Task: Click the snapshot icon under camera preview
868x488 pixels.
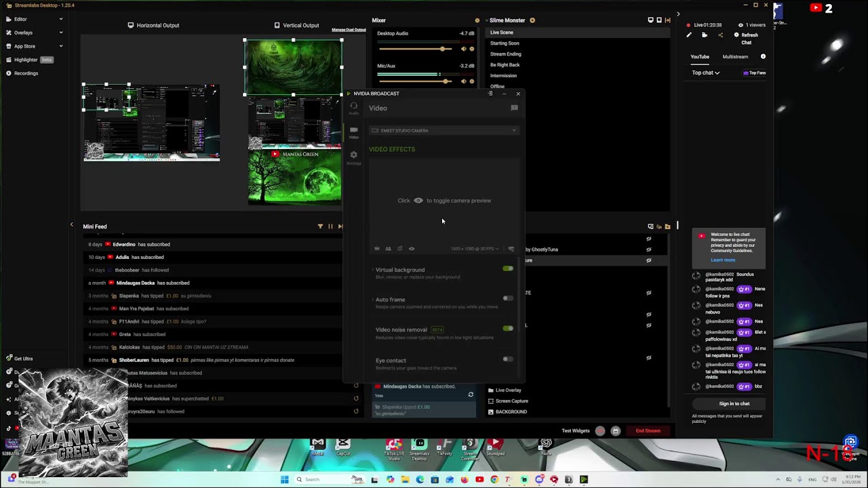Action: pos(399,249)
